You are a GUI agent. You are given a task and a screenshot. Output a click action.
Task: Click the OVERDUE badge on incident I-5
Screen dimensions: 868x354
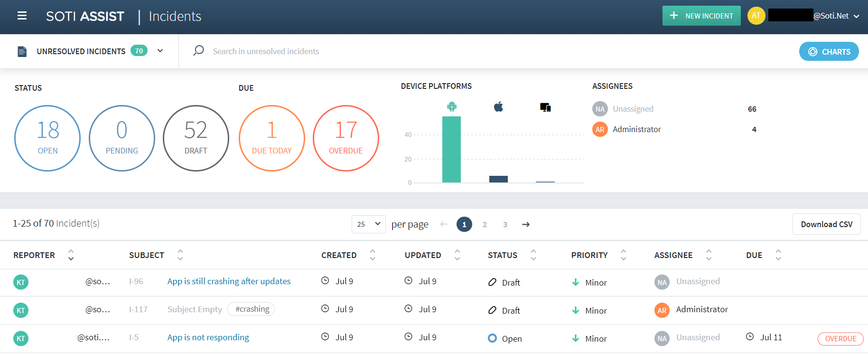point(840,339)
